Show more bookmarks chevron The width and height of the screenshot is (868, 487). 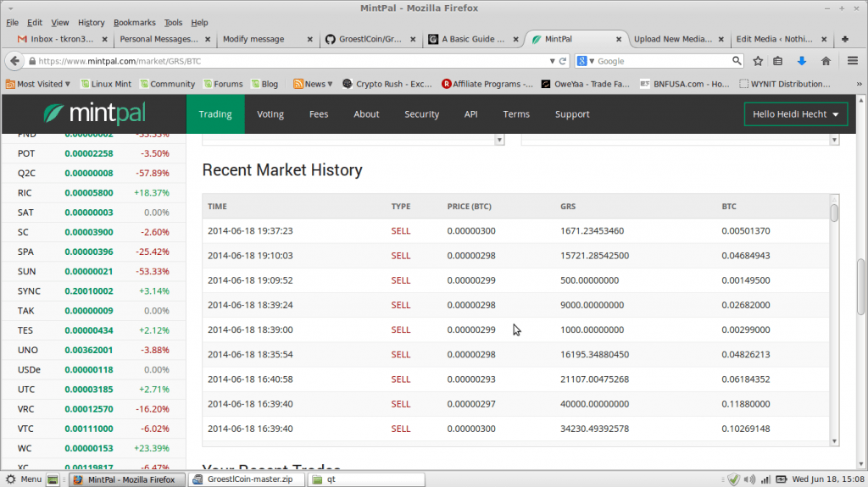pyautogui.click(x=860, y=84)
